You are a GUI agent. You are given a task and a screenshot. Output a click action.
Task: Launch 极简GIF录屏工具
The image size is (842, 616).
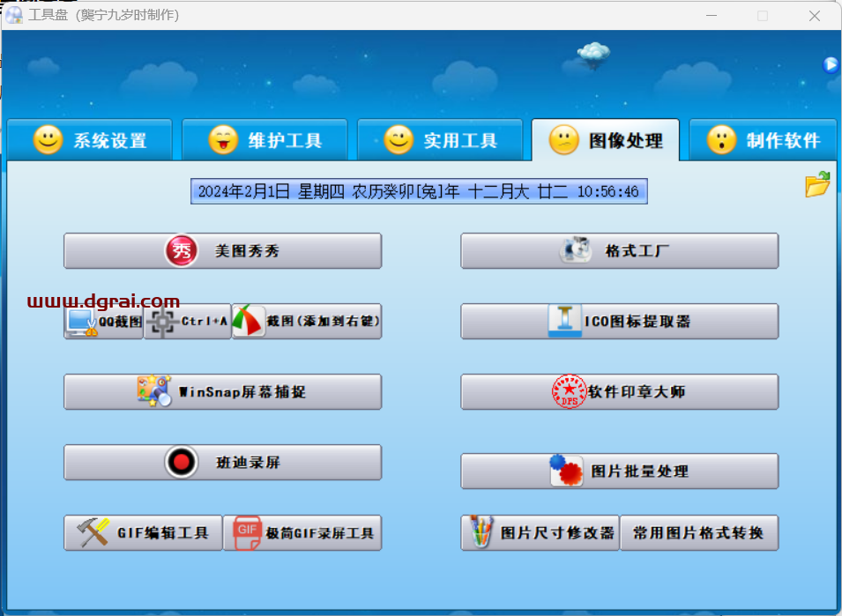302,533
